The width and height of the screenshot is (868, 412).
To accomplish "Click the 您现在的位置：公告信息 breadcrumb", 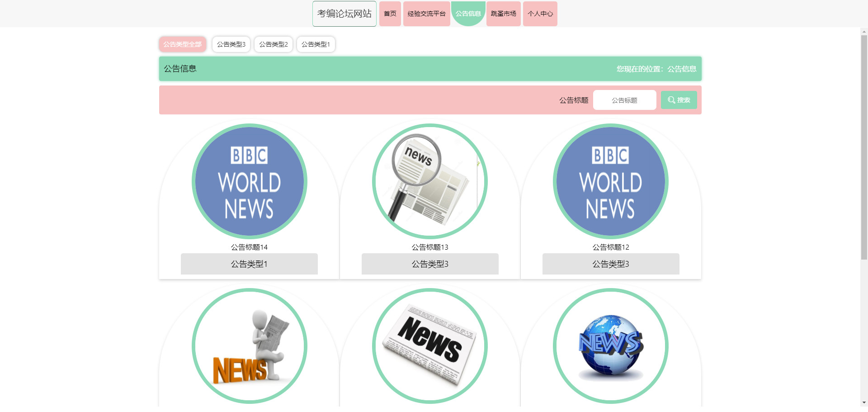I will 656,69.
